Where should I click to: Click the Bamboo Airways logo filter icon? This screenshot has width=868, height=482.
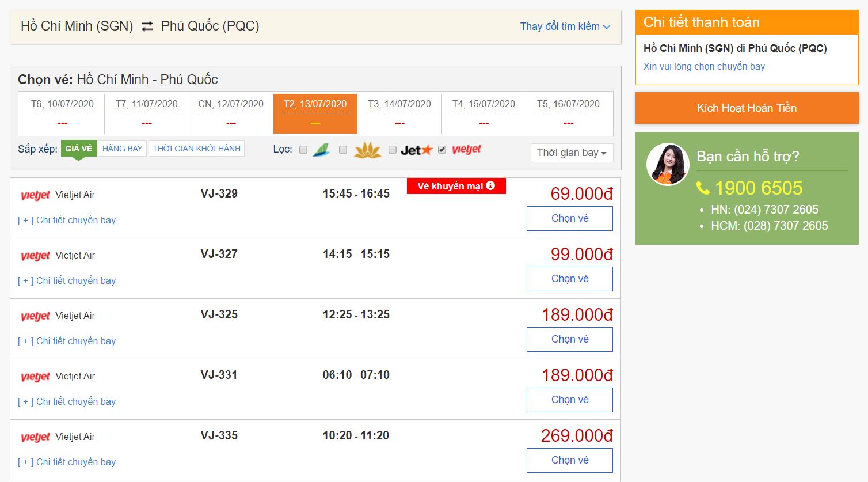pos(321,150)
